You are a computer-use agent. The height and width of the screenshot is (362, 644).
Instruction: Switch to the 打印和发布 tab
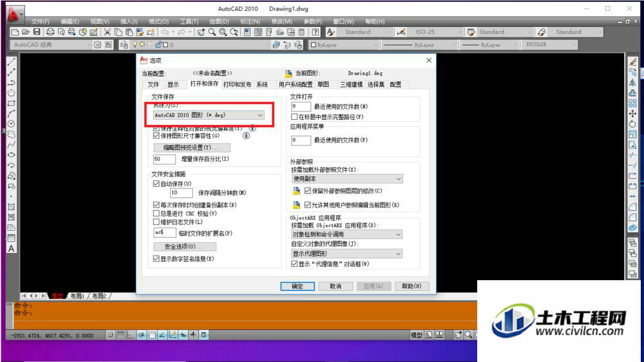click(x=237, y=84)
